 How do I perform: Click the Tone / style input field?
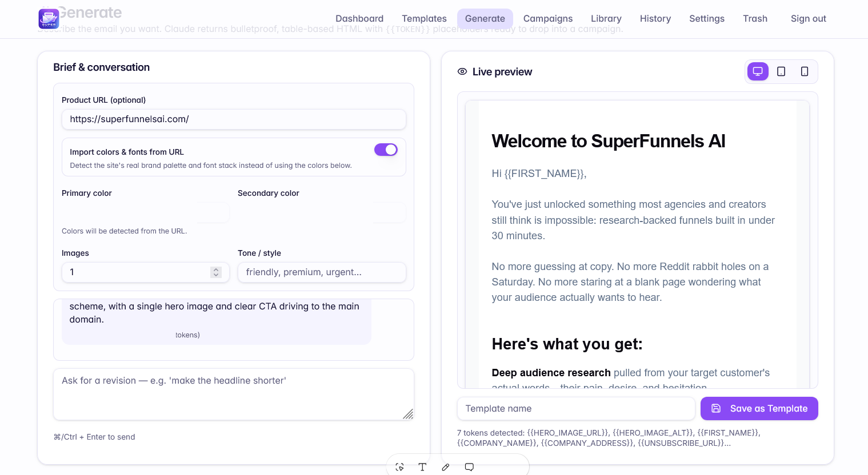322,272
